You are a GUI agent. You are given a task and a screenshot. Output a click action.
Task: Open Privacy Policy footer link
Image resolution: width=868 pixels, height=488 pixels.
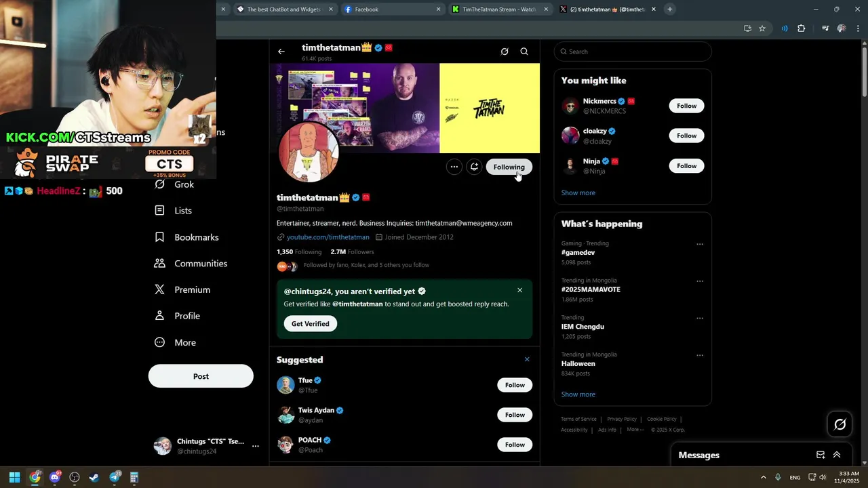(622, 419)
